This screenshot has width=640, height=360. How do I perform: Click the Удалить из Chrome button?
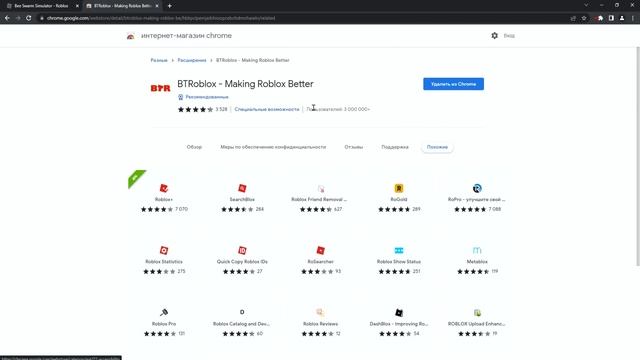point(453,84)
